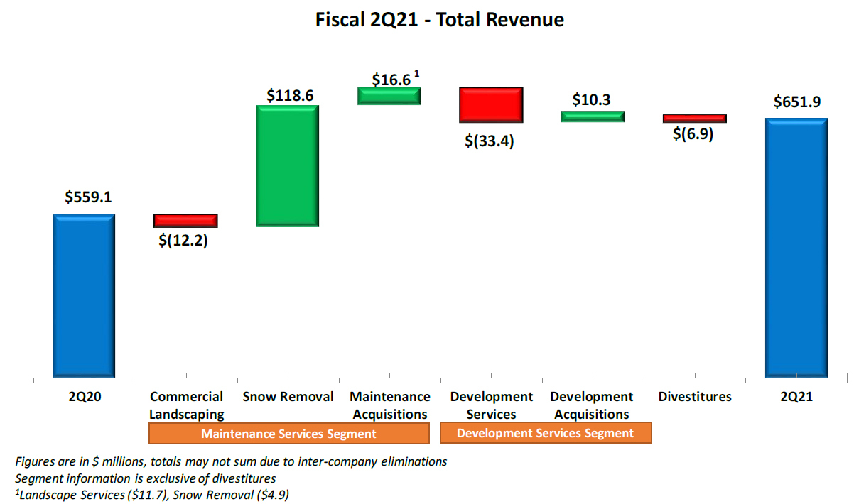Click the green Snow Removal increase bar

(x=287, y=166)
